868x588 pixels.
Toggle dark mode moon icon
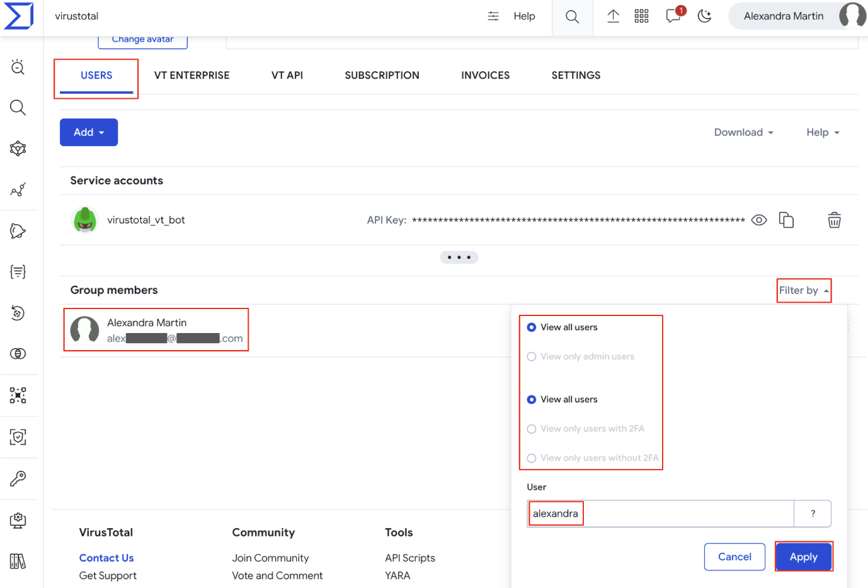[705, 16]
